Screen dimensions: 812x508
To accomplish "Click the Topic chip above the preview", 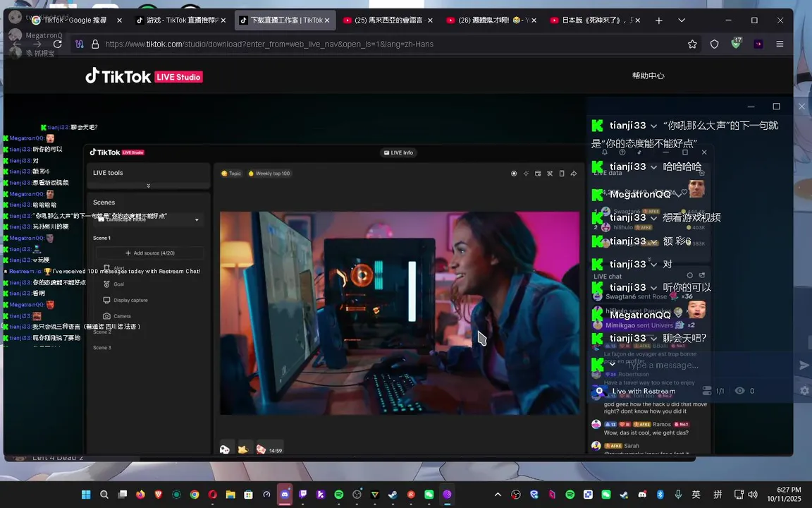I will pos(231,174).
